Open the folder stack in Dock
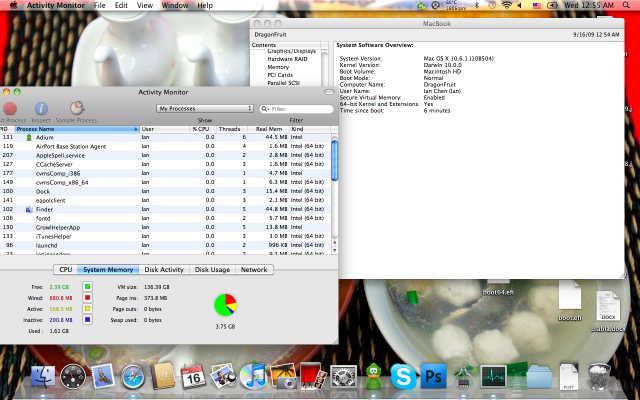The height and width of the screenshot is (400, 640). point(539,376)
